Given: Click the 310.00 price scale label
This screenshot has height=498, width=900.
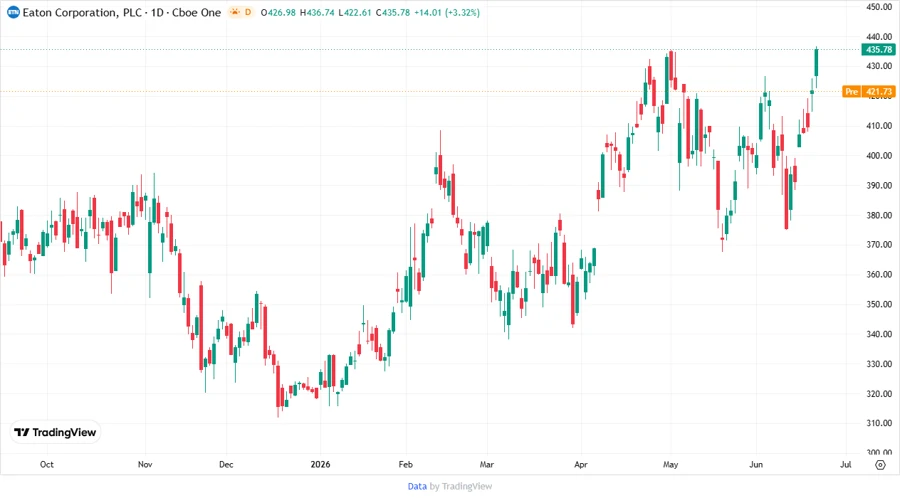Looking at the screenshot, I should coord(879,423).
